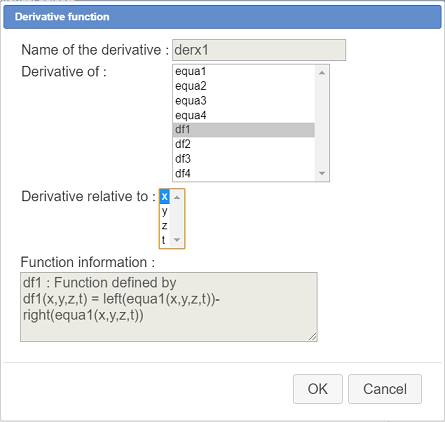Cancel the Derivative function dialog
Viewport: 445px width, 422px height.
pyautogui.click(x=385, y=389)
